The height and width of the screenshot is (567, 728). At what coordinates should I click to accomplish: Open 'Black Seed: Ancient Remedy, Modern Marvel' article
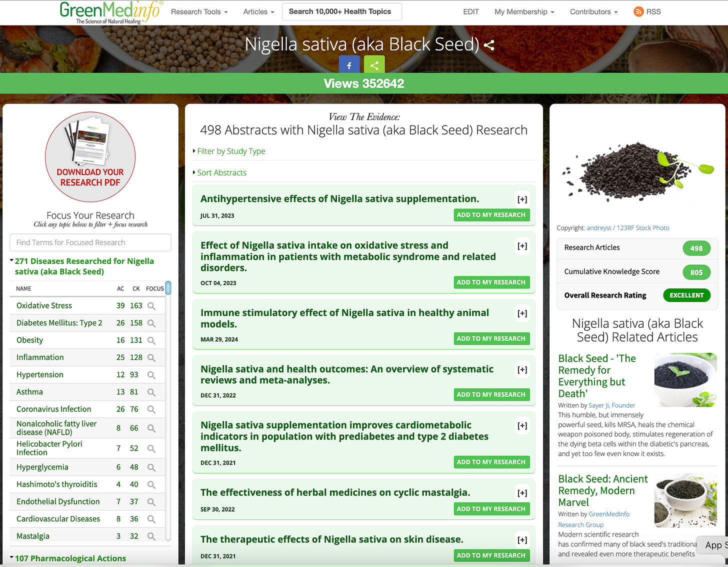click(x=603, y=490)
